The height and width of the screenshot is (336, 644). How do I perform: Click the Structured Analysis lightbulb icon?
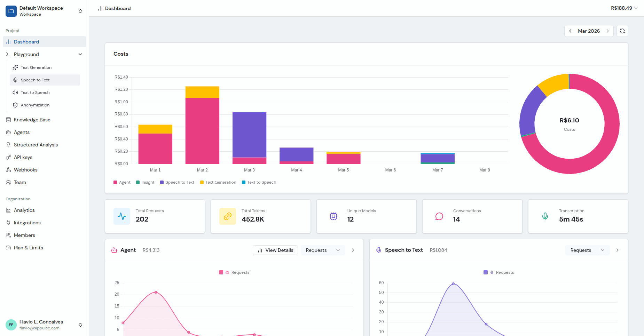click(x=8, y=145)
